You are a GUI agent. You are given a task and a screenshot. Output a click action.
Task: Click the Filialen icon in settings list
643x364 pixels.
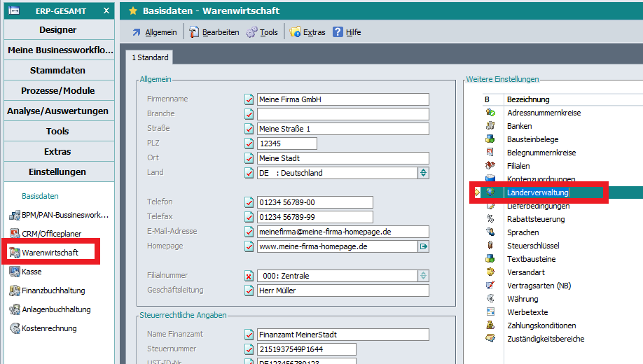click(x=490, y=166)
